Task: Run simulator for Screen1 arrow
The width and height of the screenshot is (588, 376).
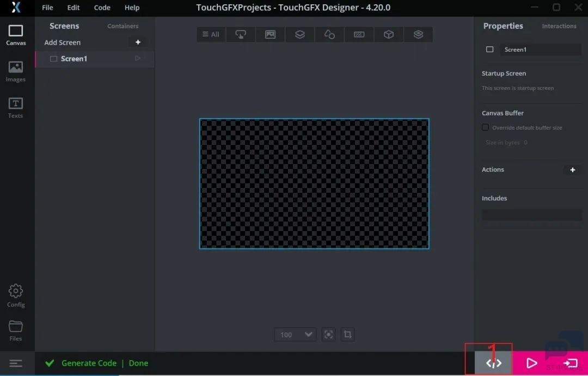Action: pyautogui.click(x=138, y=58)
